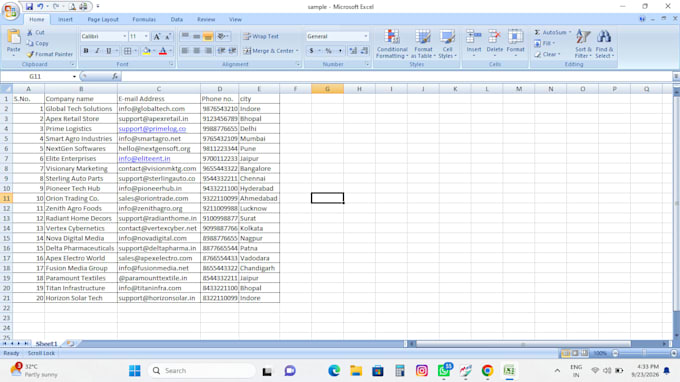Increase decimal places

point(353,51)
